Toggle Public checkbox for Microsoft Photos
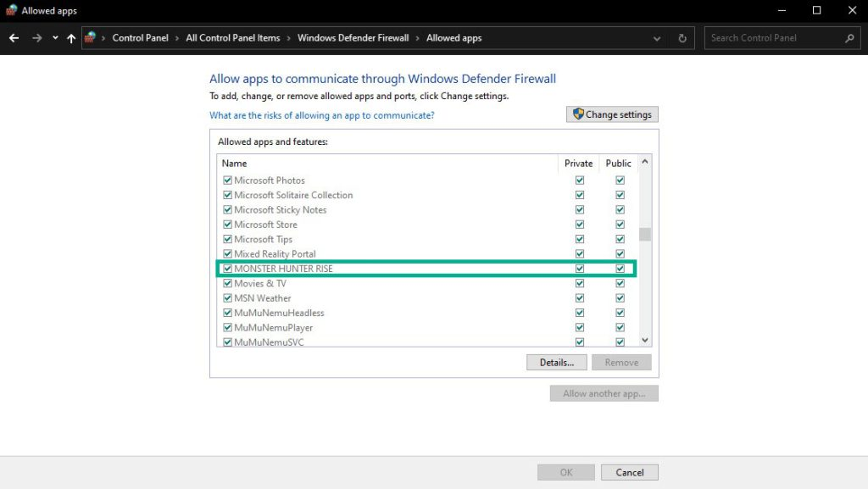This screenshot has width=868, height=489. coord(620,181)
